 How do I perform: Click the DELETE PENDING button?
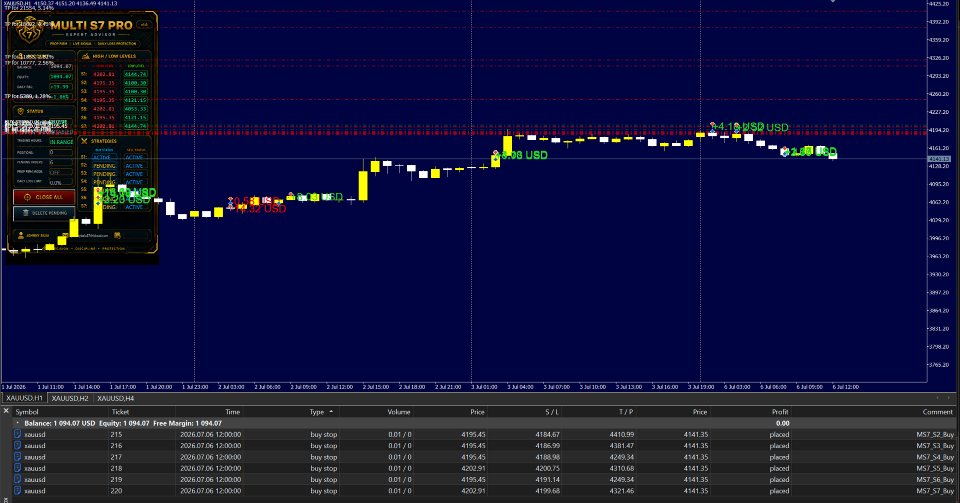(x=44, y=213)
